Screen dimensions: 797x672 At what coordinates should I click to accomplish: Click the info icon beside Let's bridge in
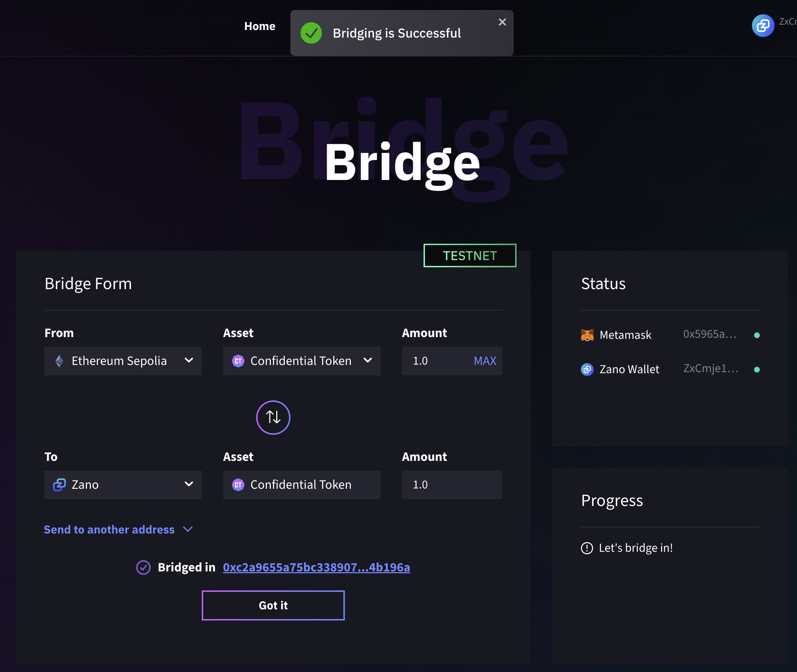point(587,548)
